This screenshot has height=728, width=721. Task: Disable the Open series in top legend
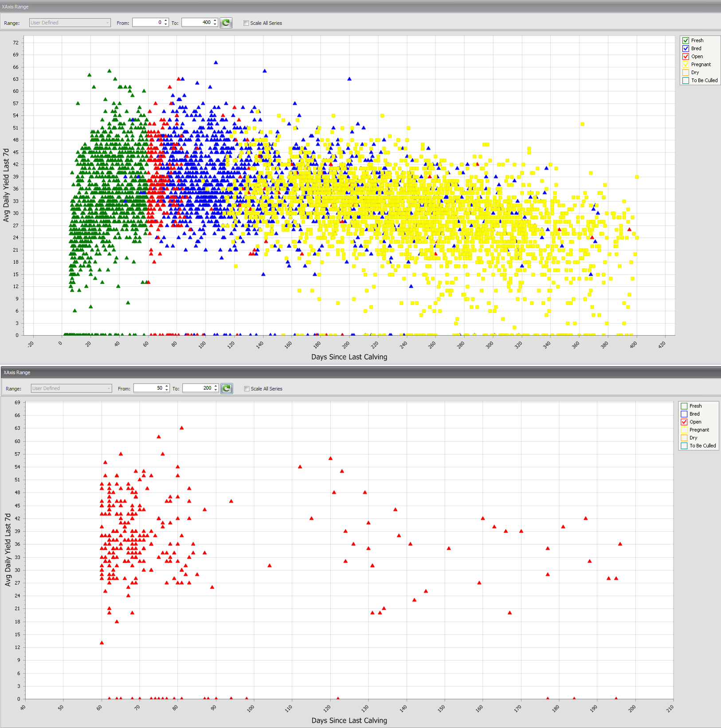pyautogui.click(x=686, y=56)
